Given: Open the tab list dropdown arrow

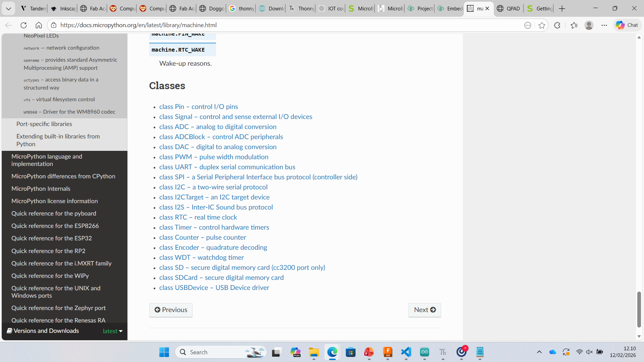Looking at the screenshot, I should point(8,8).
